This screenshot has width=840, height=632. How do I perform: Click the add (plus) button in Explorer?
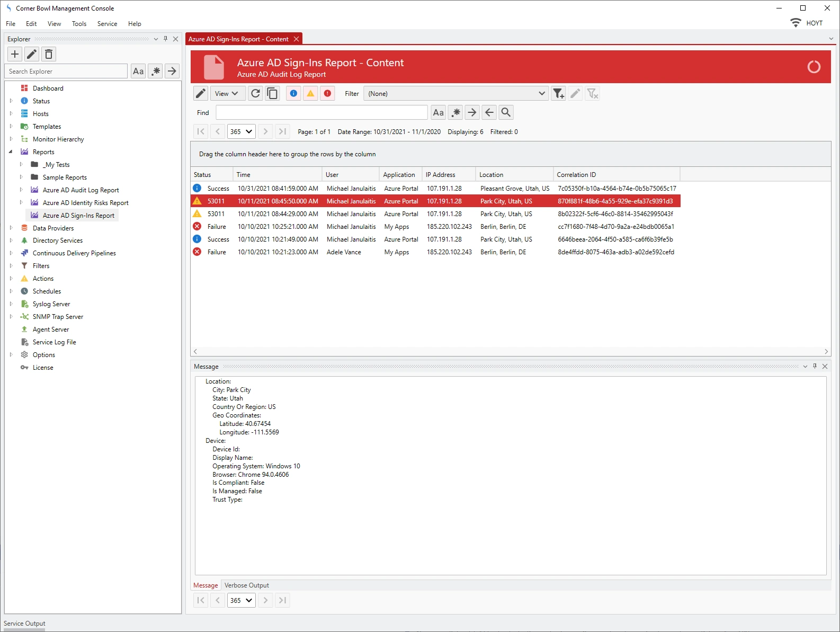(x=15, y=54)
